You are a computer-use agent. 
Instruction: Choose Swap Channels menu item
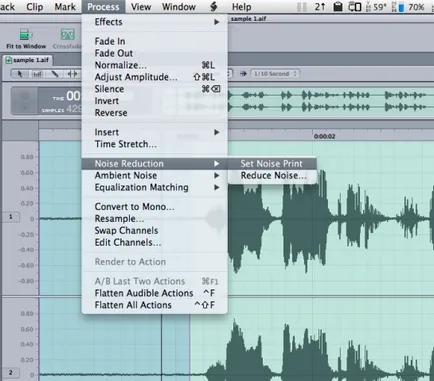click(x=155, y=231)
